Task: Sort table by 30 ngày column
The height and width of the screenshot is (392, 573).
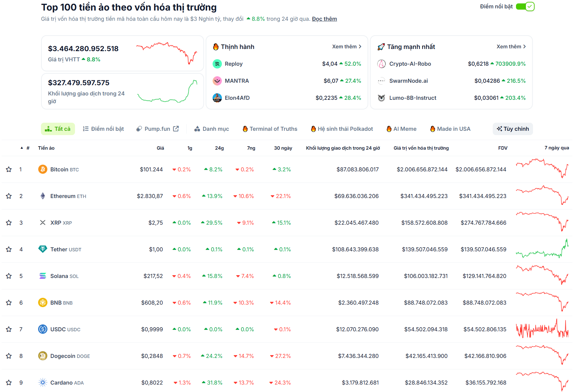Action: [x=283, y=148]
